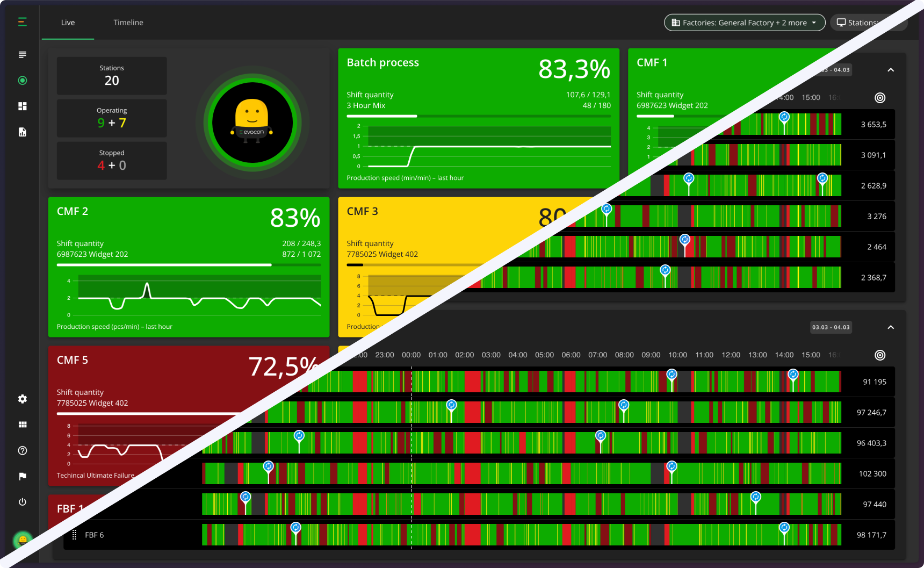Click the target icon beside the CMF 1 timeline

(x=880, y=98)
